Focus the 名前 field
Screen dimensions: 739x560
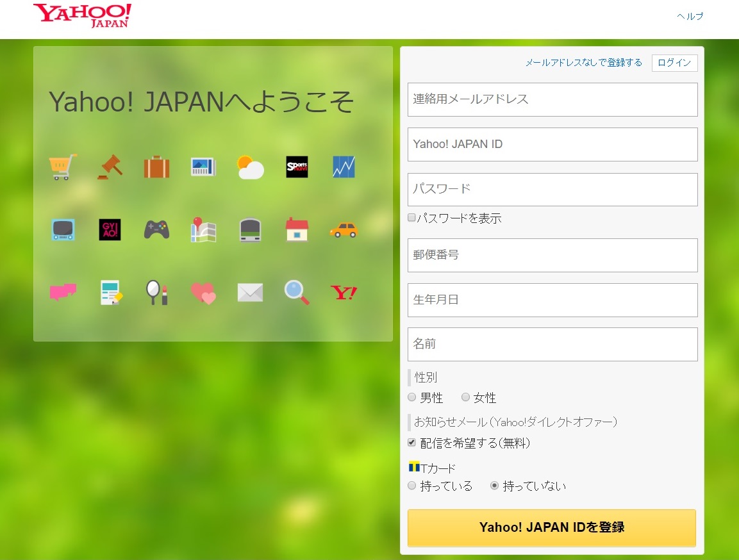click(552, 344)
